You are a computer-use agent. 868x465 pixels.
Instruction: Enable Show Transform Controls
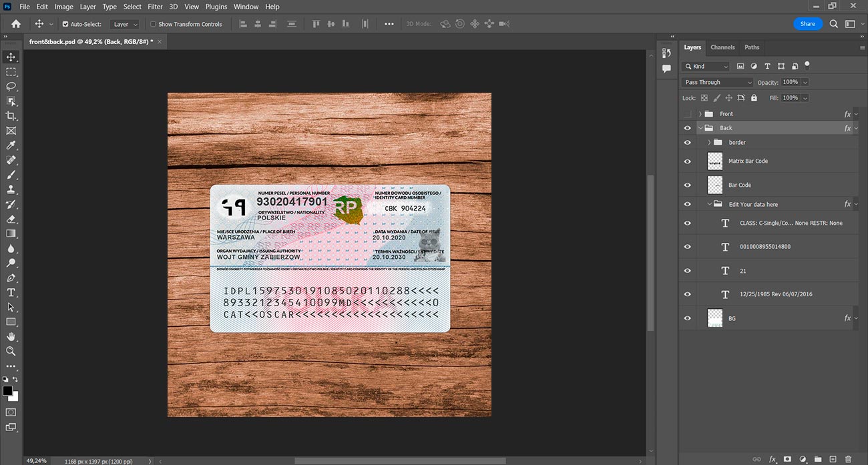pos(153,24)
